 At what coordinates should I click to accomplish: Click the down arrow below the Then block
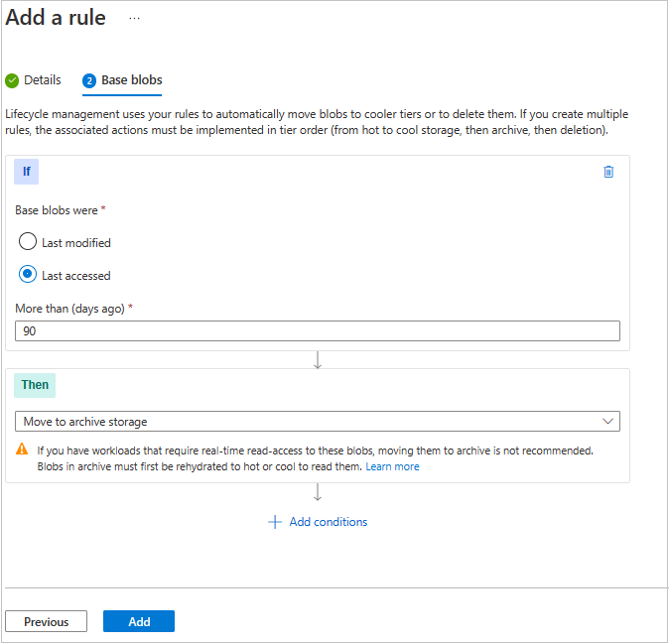tap(318, 493)
